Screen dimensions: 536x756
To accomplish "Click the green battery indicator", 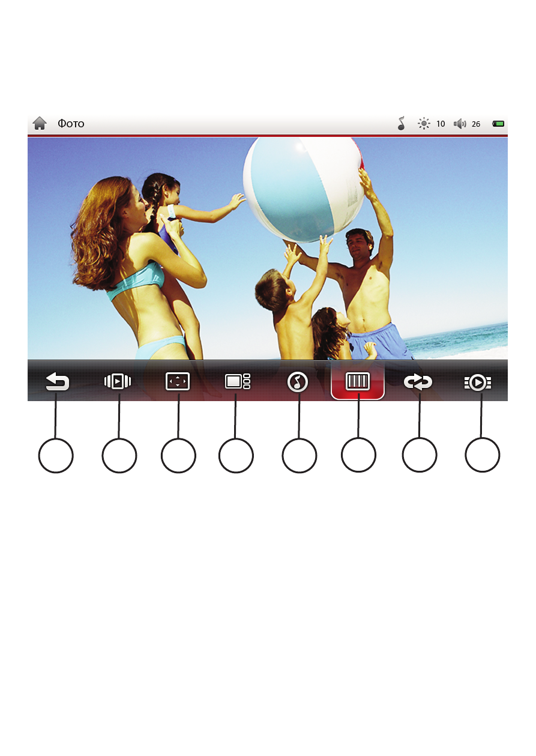I will [x=499, y=124].
